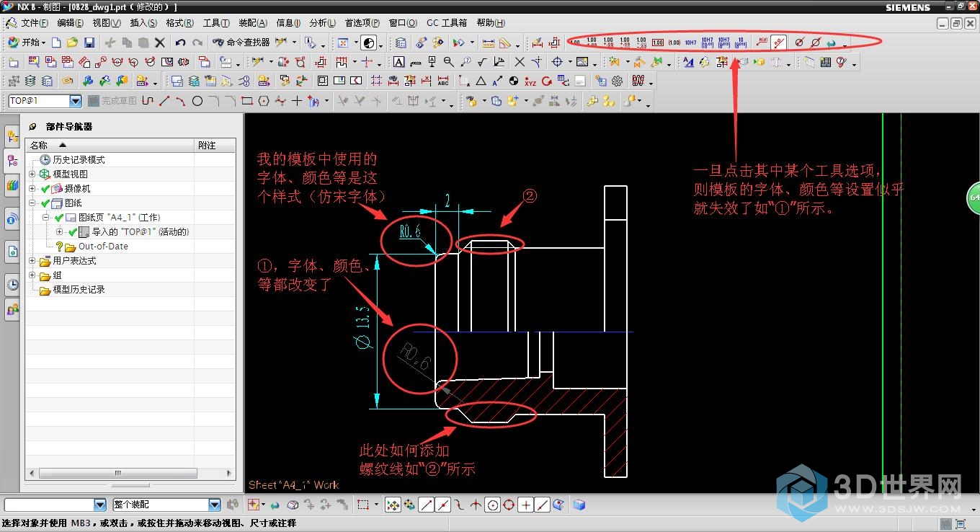Viewport: 980px width, 532px height.
Task: Open the GC 工具箱 menu
Action: pos(447,23)
